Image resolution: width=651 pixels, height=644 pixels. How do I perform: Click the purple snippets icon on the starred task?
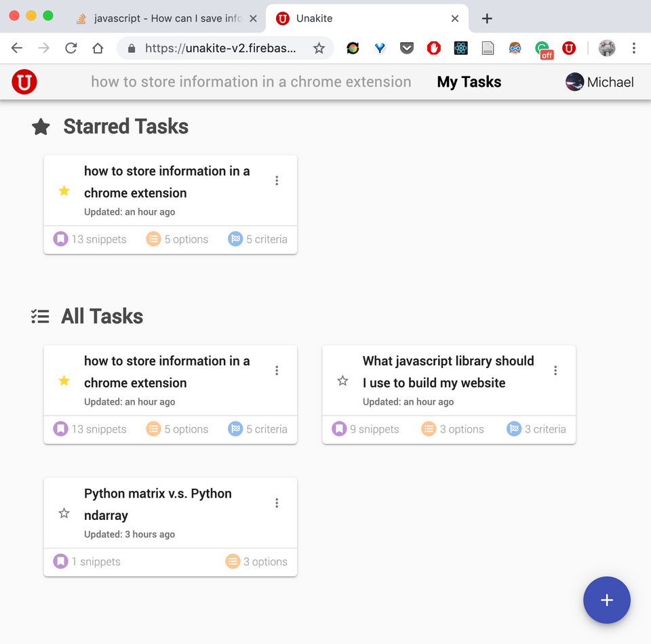60,239
